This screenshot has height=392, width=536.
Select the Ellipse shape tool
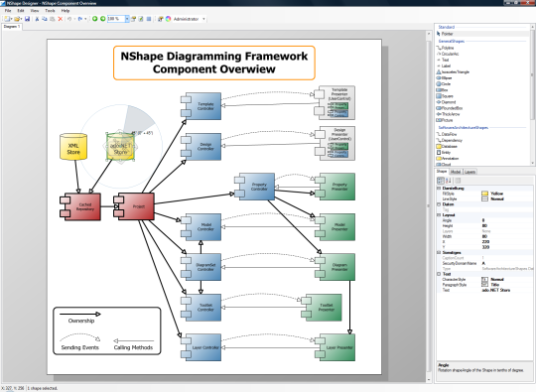point(444,78)
